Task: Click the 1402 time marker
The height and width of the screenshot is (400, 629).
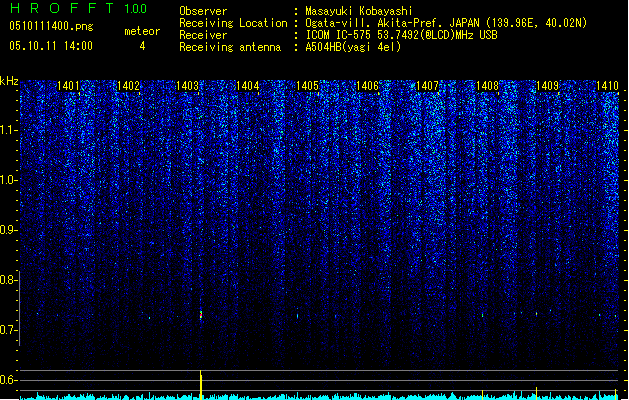Action: [128, 86]
